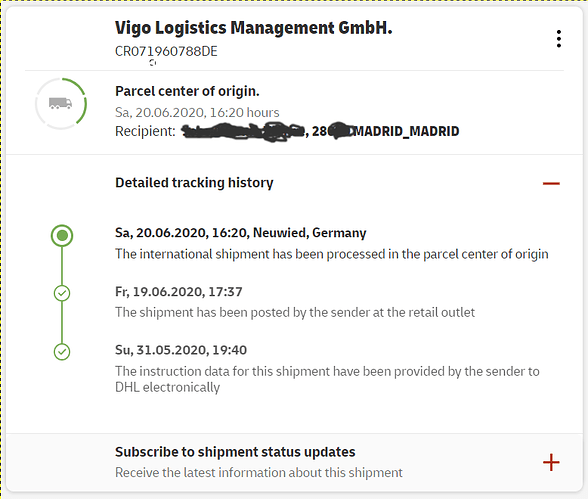Image resolution: width=588 pixels, height=499 pixels.
Task: Select the Sa, 20.06.2020, 16:20, Neuwied entry
Action: (240, 233)
